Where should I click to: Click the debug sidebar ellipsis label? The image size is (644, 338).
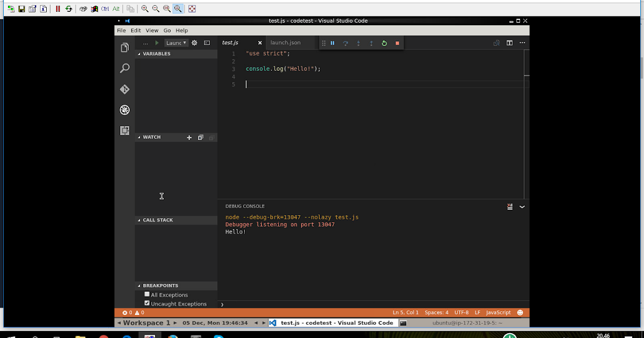145,43
